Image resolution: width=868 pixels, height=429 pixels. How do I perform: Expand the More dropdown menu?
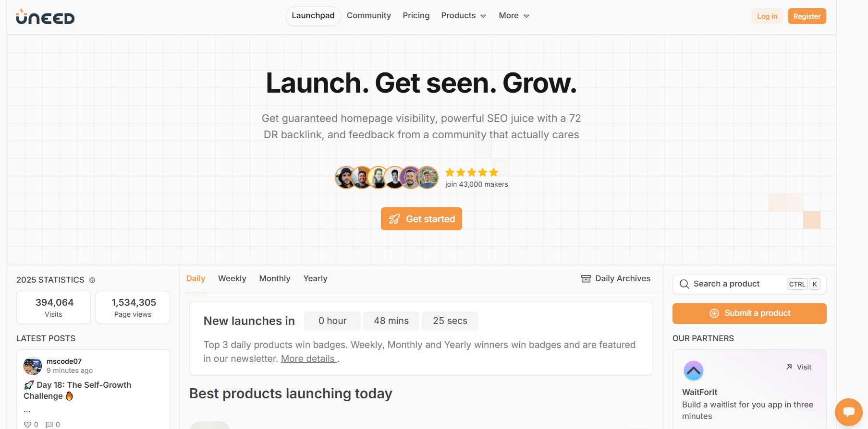pyautogui.click(x=513, y=16)
